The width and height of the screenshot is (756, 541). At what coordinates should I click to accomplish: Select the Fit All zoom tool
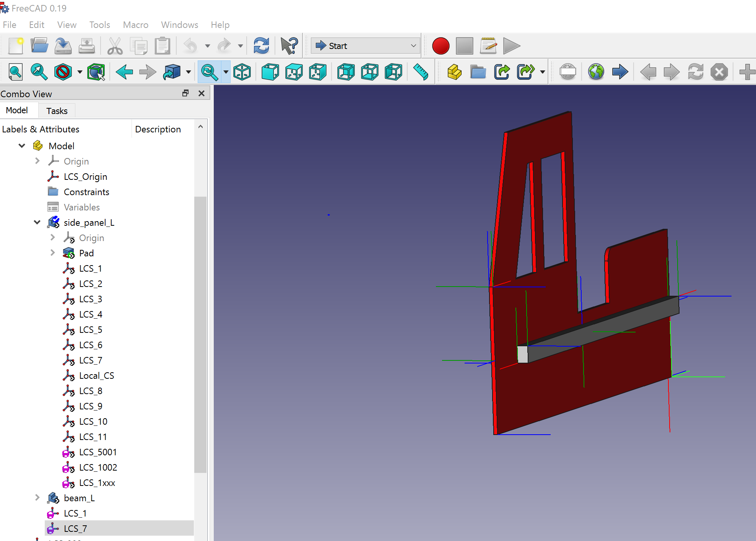pos(15,72)
